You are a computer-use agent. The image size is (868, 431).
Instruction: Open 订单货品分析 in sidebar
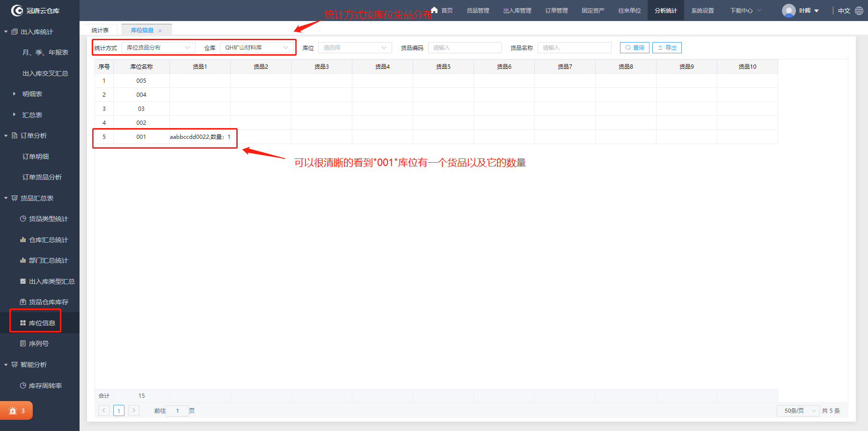pos(42,177)
